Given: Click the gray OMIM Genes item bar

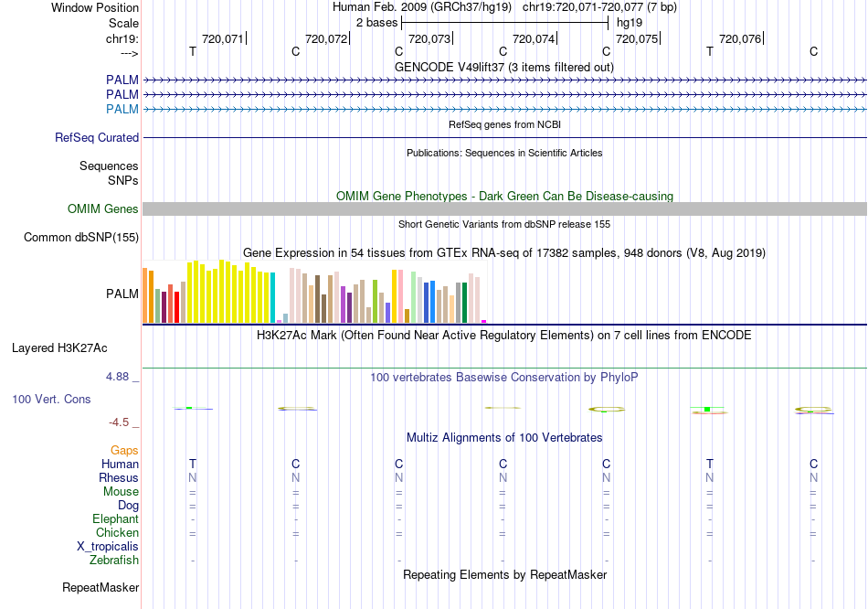Looking at the screenshot, I should (504, 208).
